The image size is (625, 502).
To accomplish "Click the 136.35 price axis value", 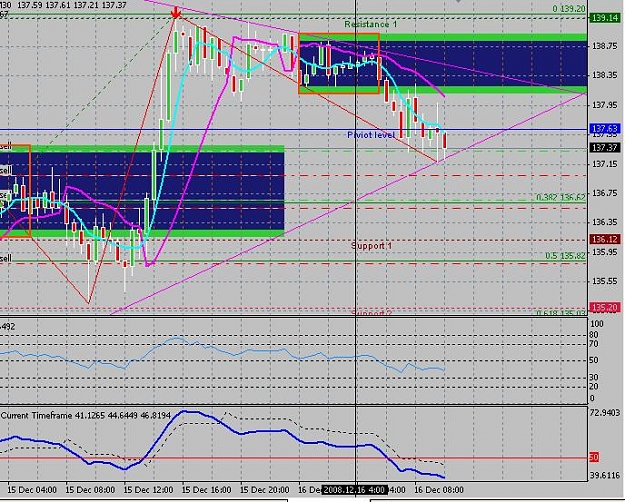I will [x=604, y=222].
